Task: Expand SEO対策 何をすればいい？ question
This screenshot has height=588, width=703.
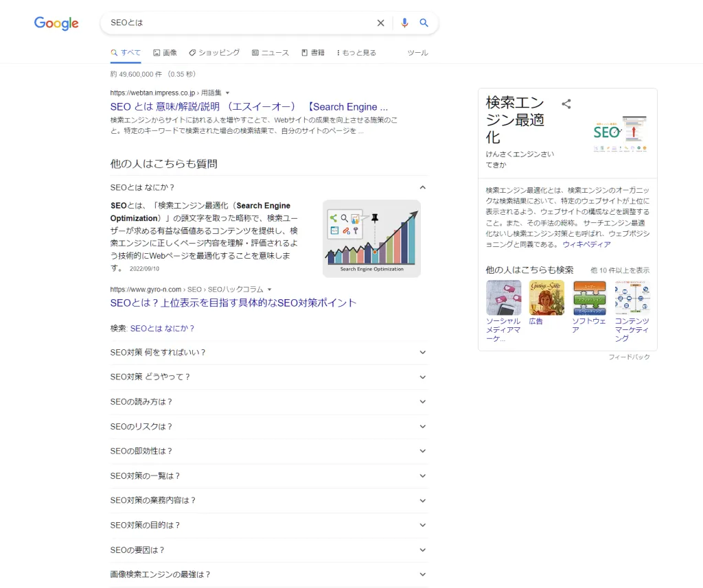Action: click(269, 352)
